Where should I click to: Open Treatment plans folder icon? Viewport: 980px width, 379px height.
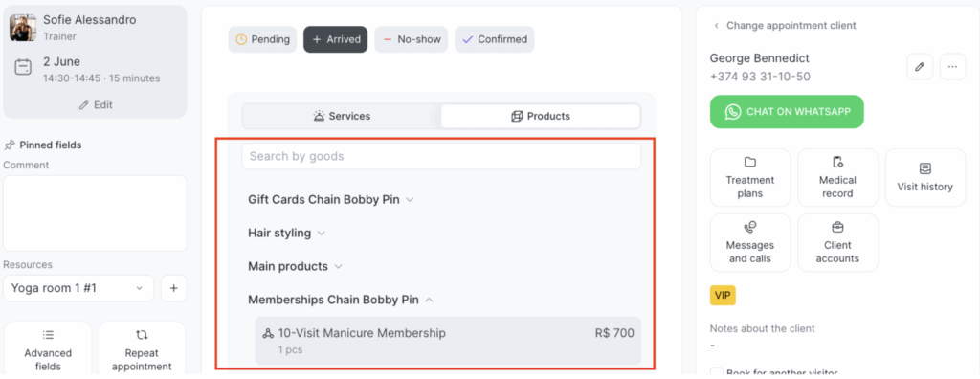pyautogui.click(x=750, y=163)
